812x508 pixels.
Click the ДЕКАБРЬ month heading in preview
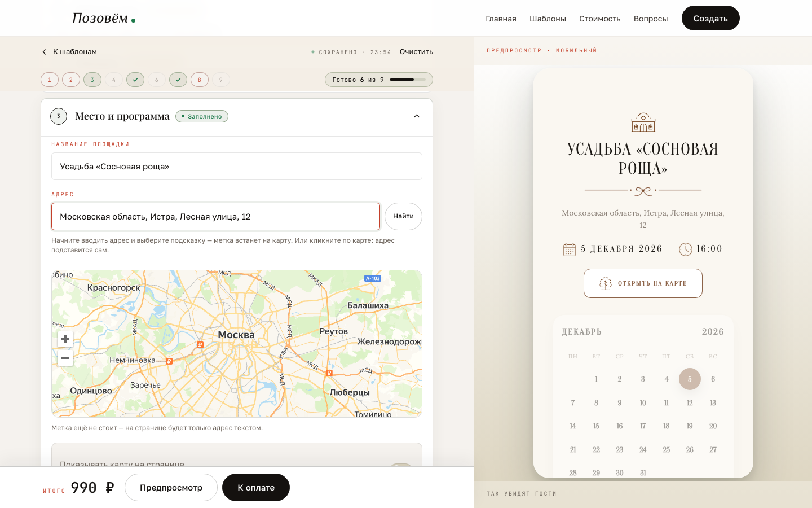click(581, 332)
